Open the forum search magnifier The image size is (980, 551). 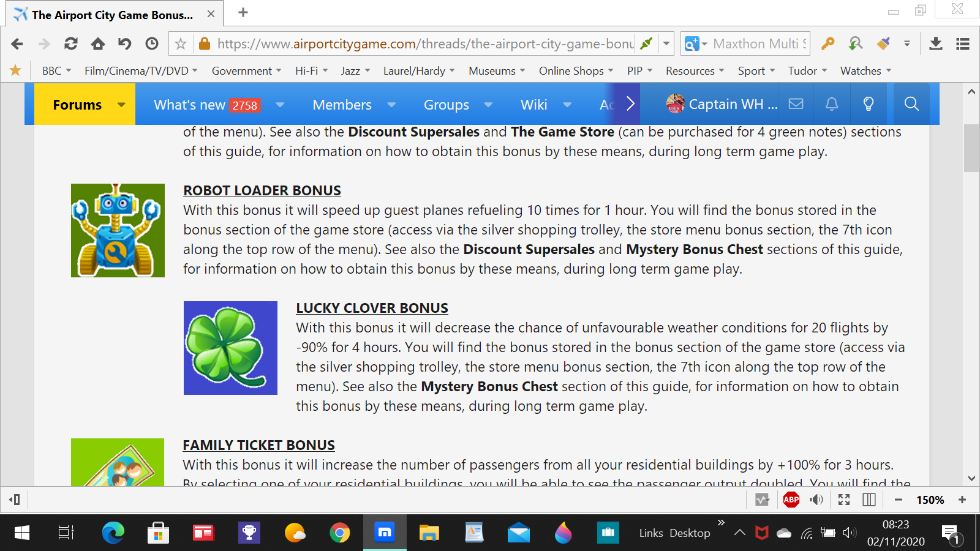point(911,104)
